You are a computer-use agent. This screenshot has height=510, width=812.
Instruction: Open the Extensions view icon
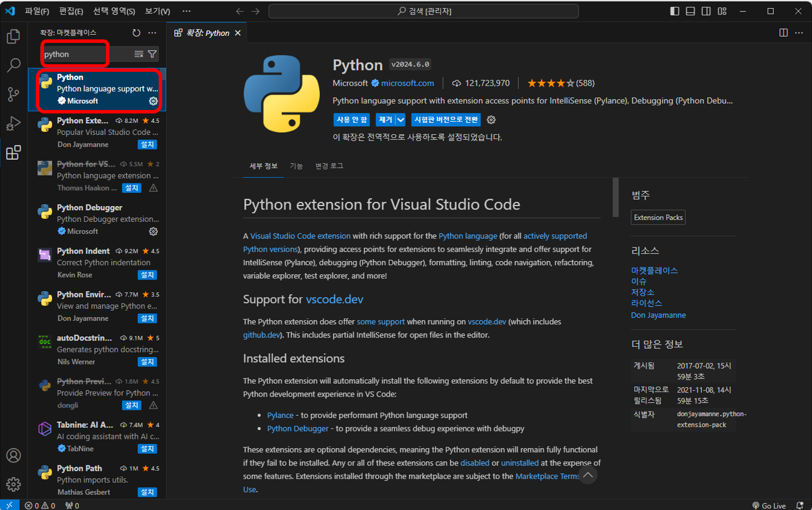pyautogui.click(x=13, y=152)
